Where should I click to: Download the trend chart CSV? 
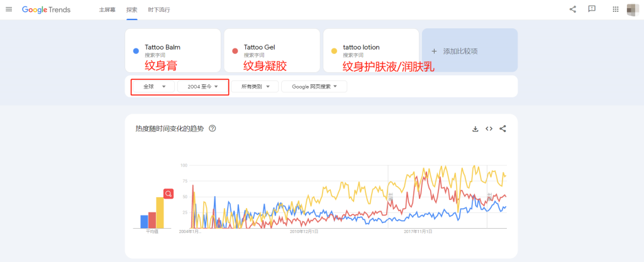click(x=475, y=129)
